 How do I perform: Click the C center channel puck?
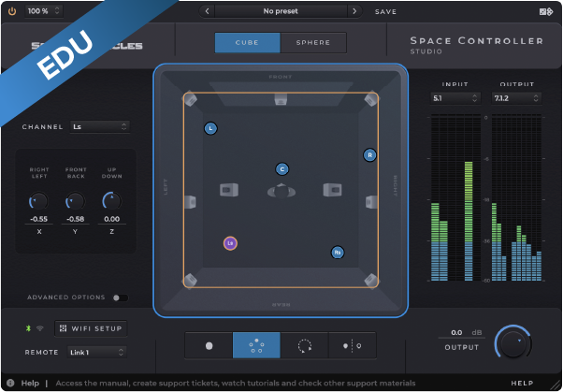point(281,169)
